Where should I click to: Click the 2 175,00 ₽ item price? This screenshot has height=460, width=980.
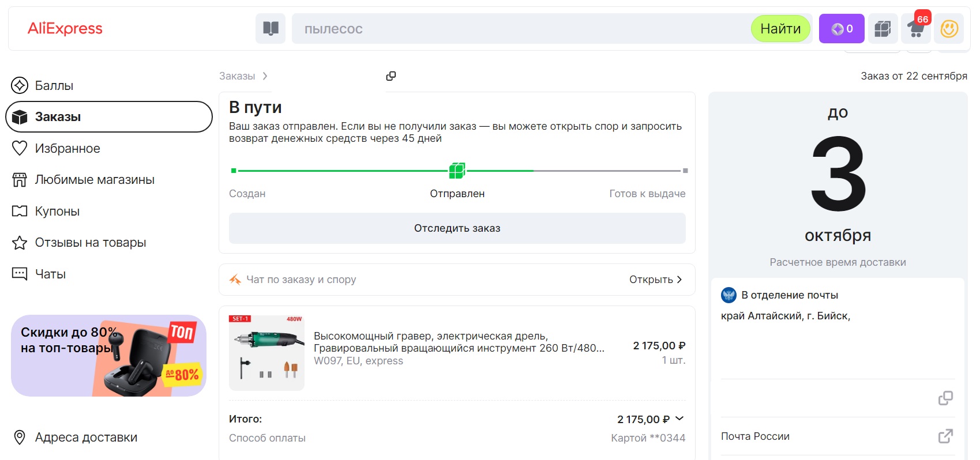coord(659,346)
